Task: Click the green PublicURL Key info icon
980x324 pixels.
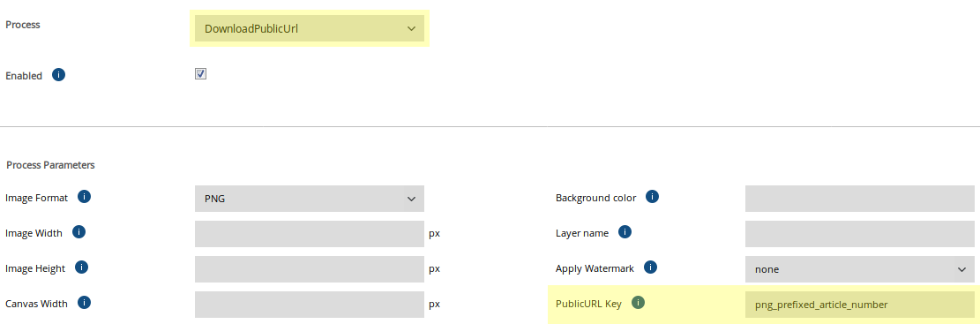Action: pos(638,303)
